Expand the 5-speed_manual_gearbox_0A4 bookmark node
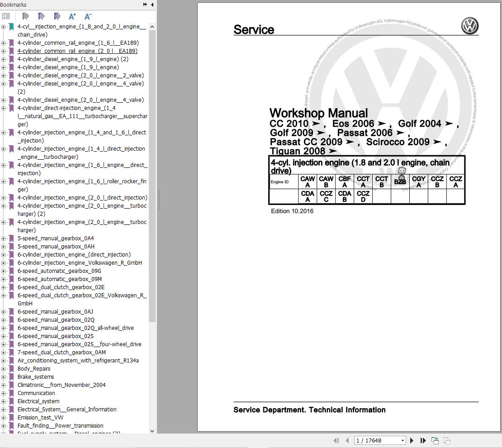 (4, 238)
